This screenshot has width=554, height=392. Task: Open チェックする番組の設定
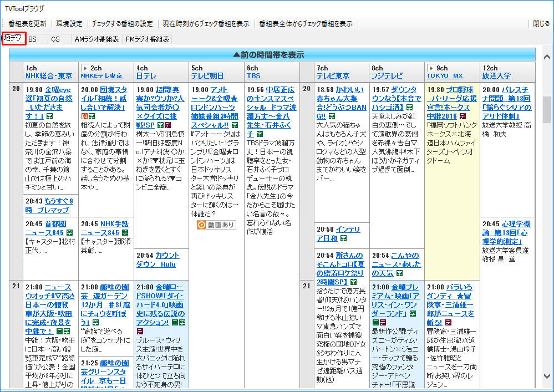[x=122, y=24]
